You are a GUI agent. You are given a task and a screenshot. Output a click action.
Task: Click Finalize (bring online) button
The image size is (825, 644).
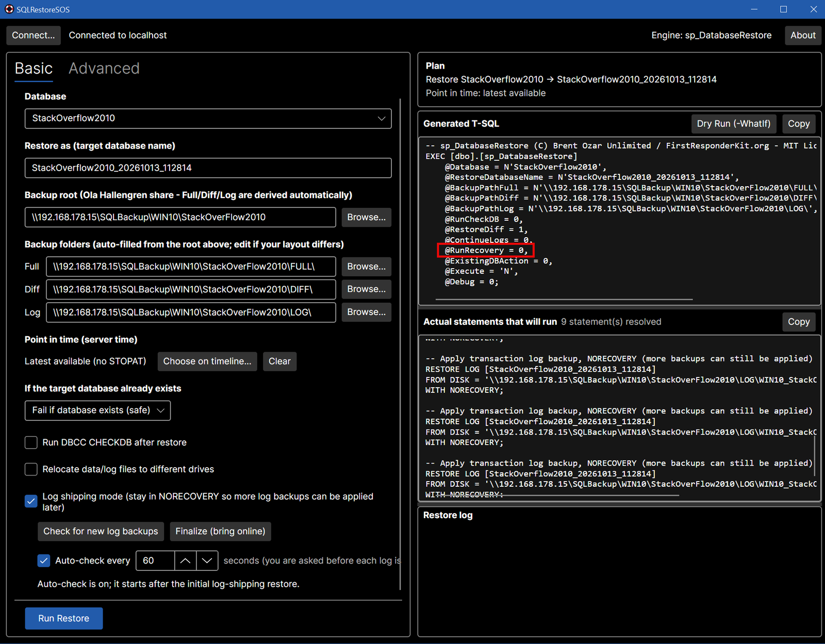pos(220,532)
